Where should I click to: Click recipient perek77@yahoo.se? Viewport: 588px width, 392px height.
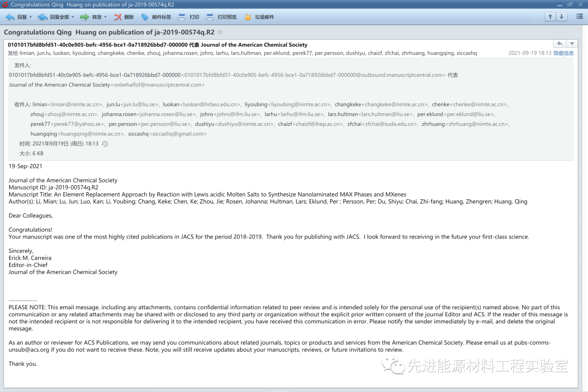click(78, 124)
